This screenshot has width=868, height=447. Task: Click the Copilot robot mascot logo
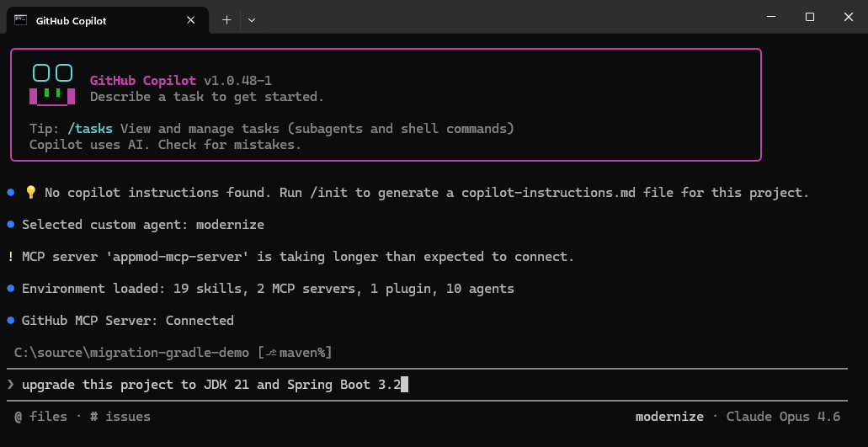[52, 85]
